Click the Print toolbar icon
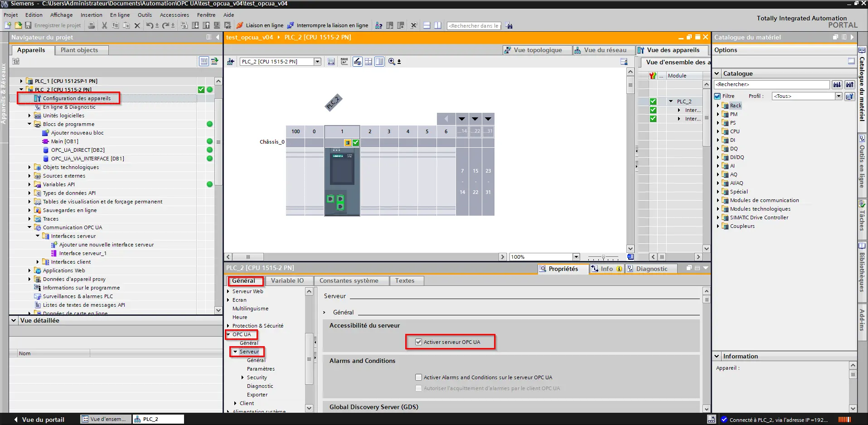 pyautogui.click(x=92, y=25)
